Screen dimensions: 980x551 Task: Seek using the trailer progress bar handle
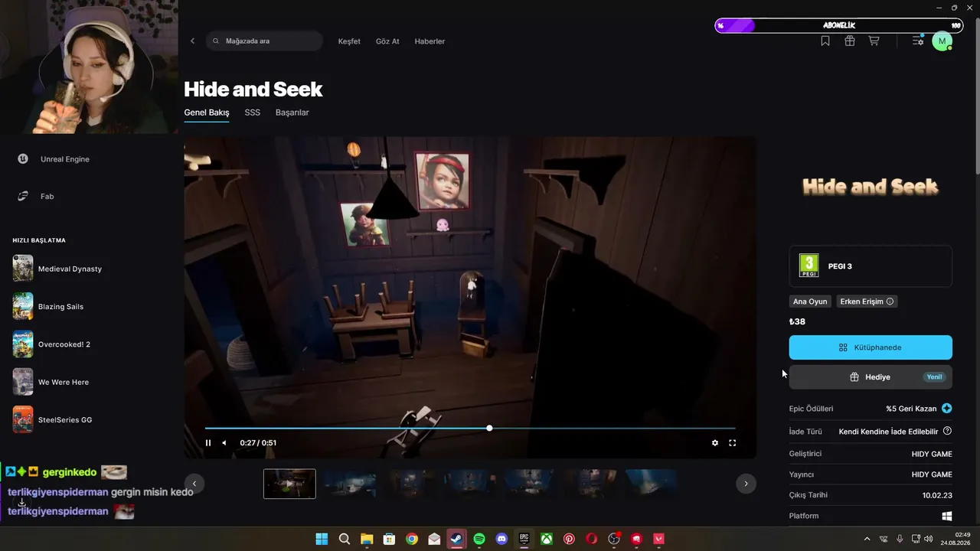tap(489, 428)
